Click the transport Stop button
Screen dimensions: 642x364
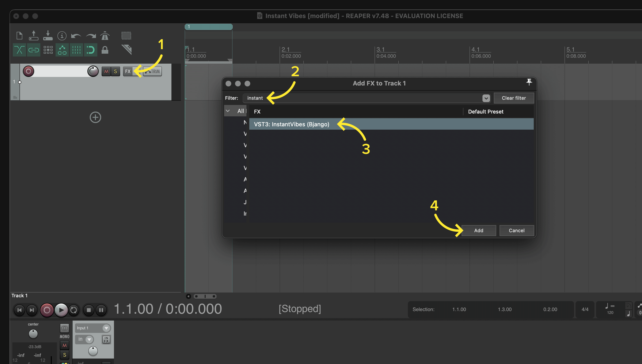click(89, 310)
